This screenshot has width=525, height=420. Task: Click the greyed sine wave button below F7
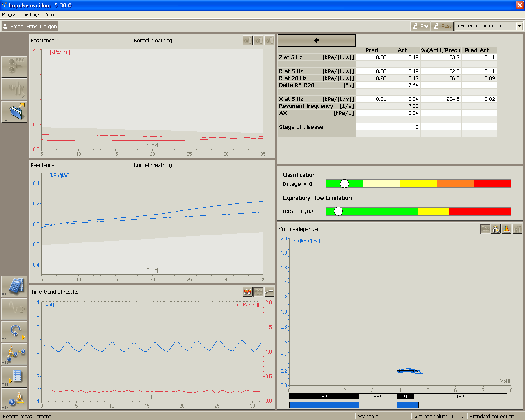click(14, 309)
